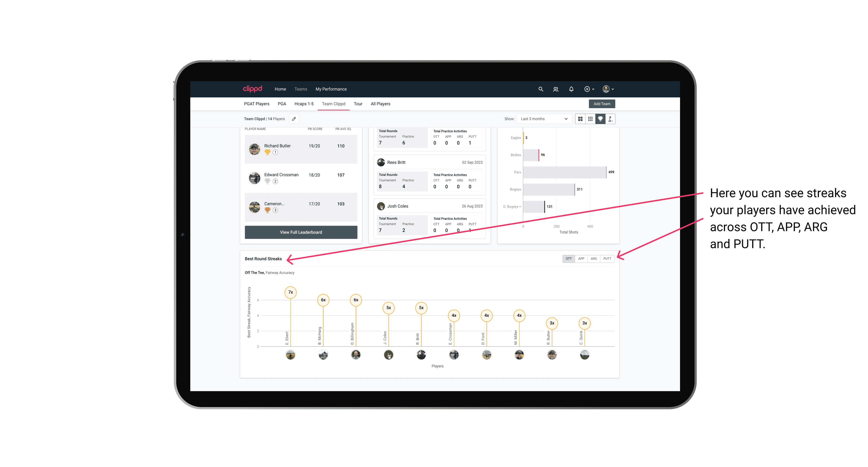This screenshot has height=467, width=868.
Task: Click the search icon in top navigation
Action: pos(540,89)
